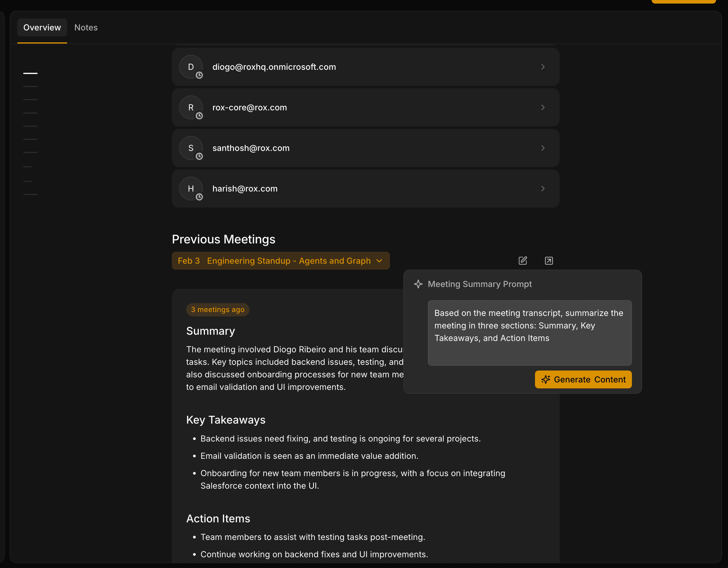Click the R avatar for rox-core
Image resolution: width=728 pixels, height=568 pixels.
(x=191, y=107)
